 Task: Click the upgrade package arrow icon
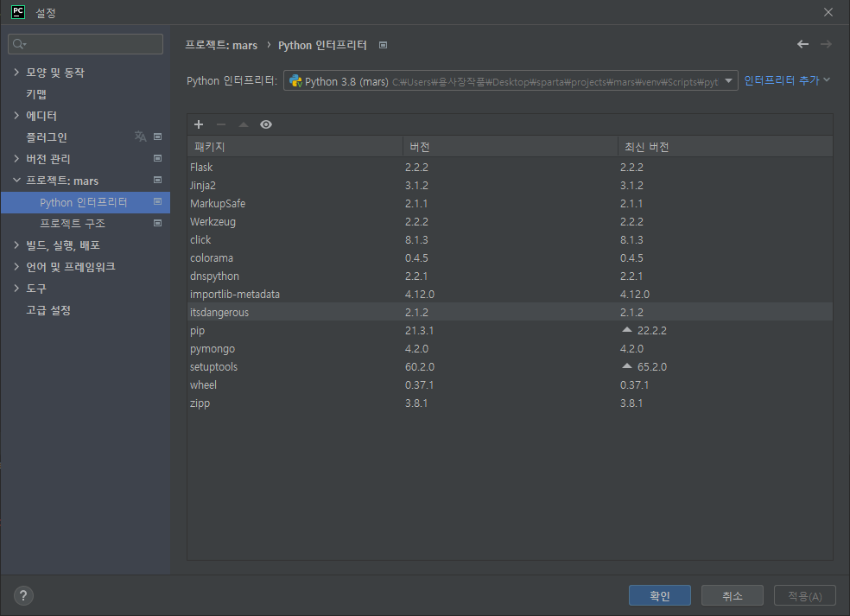[x=244, y=124]
